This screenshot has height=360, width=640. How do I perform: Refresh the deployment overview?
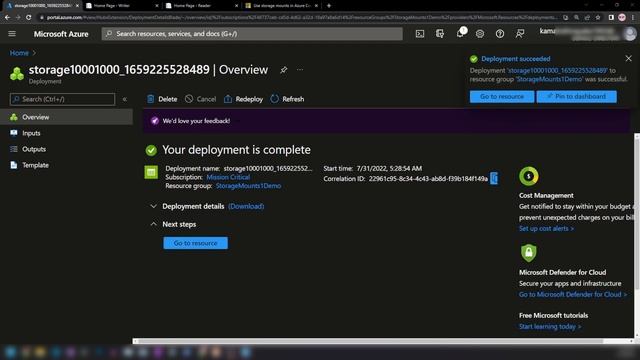287,99
